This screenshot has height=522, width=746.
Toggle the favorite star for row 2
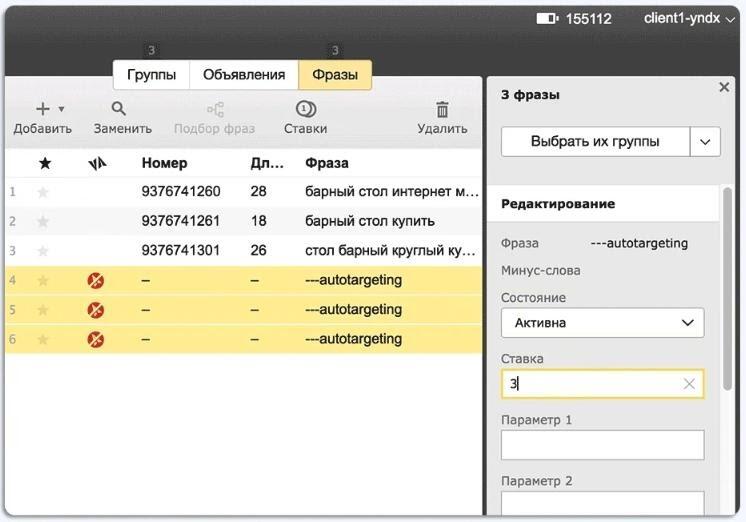point(43,221)
